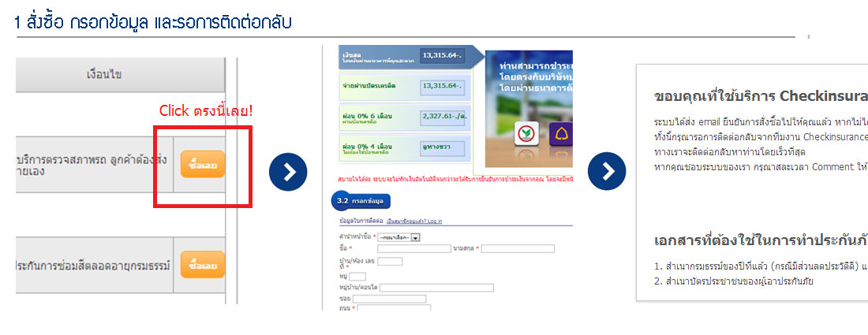This screenshot has height=335, width=868.
Task: Open the คำนำหน้าชื่อ title dropdown
Action: [x=398, y=237]
